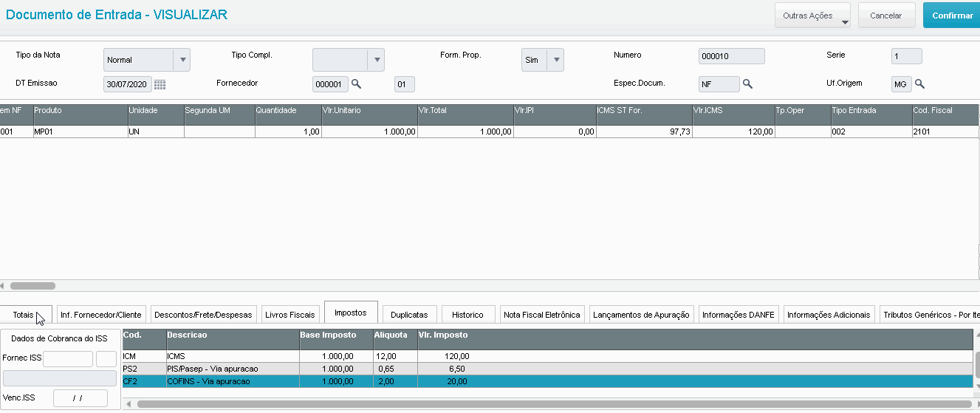Image resolution: width=980 pixels, height=413 pixels.
Task: Select the COFINS - Via apuracao row
Action: click(547, 381)
